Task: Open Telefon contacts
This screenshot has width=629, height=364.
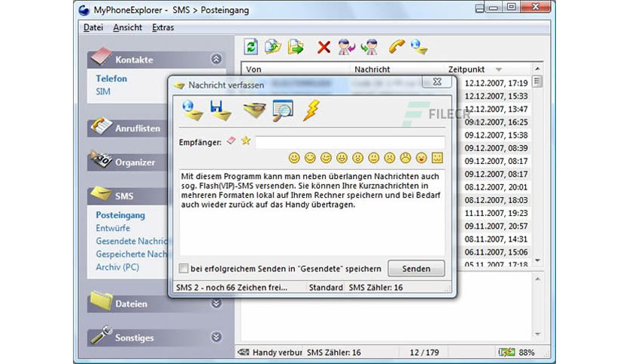Action: coord(111,78)
